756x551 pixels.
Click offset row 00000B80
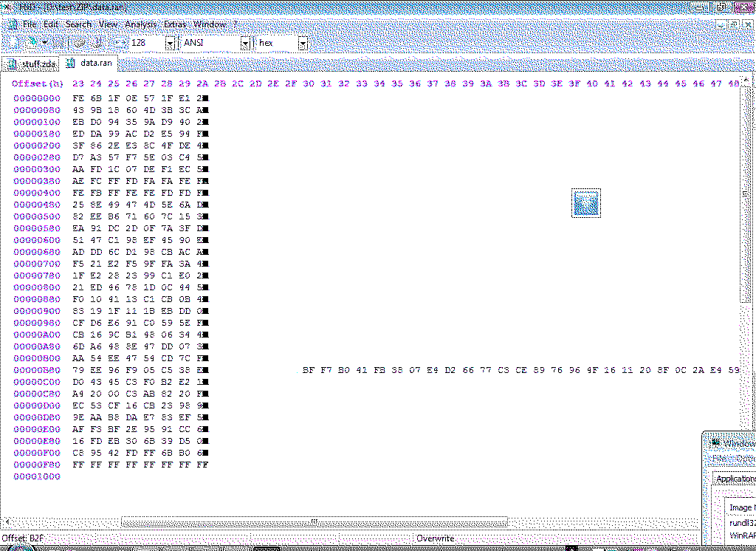[37, 370]
